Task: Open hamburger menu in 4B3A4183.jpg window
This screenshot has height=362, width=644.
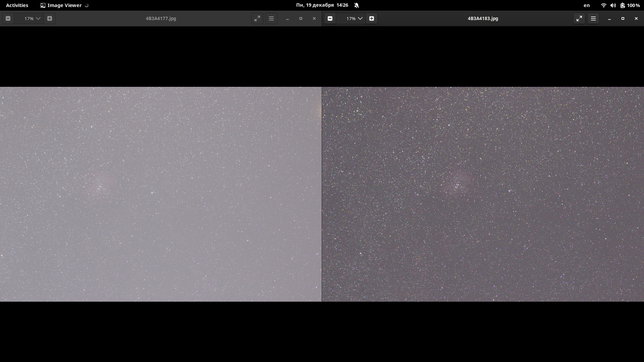Action: coord(593,18)
